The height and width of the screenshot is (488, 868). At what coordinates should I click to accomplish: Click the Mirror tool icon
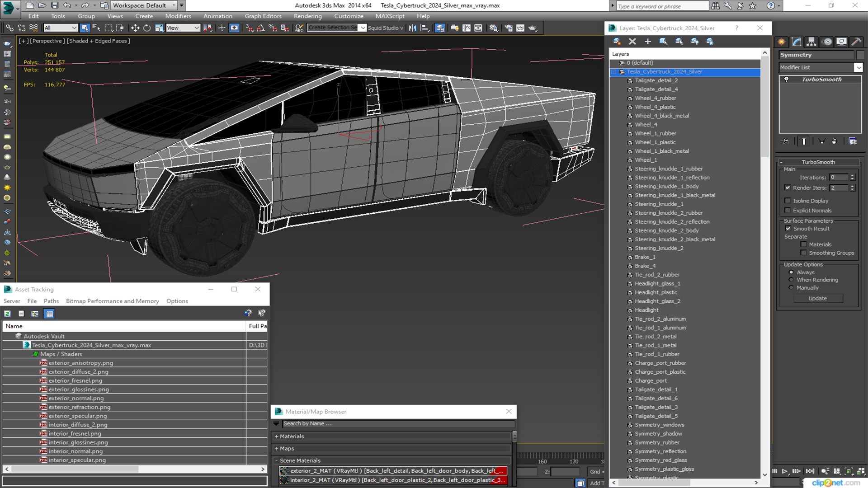(413, 28)
